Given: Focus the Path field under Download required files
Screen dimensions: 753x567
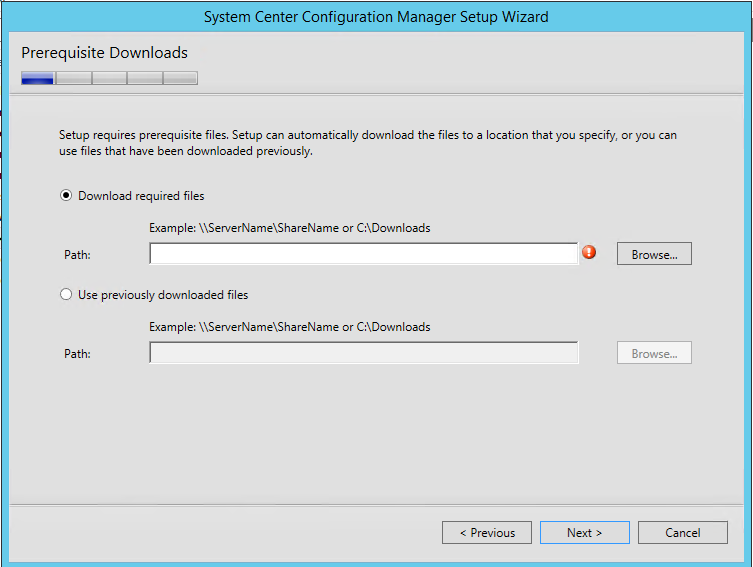Looking at the screenshot, I should [364, 253].
